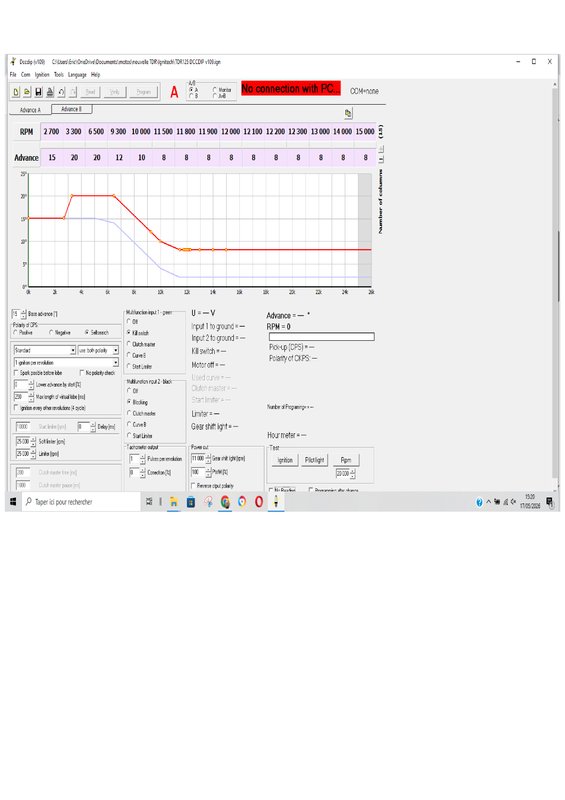Click the Read button
This screenshot has width=565, height=800.
(90, 92)
